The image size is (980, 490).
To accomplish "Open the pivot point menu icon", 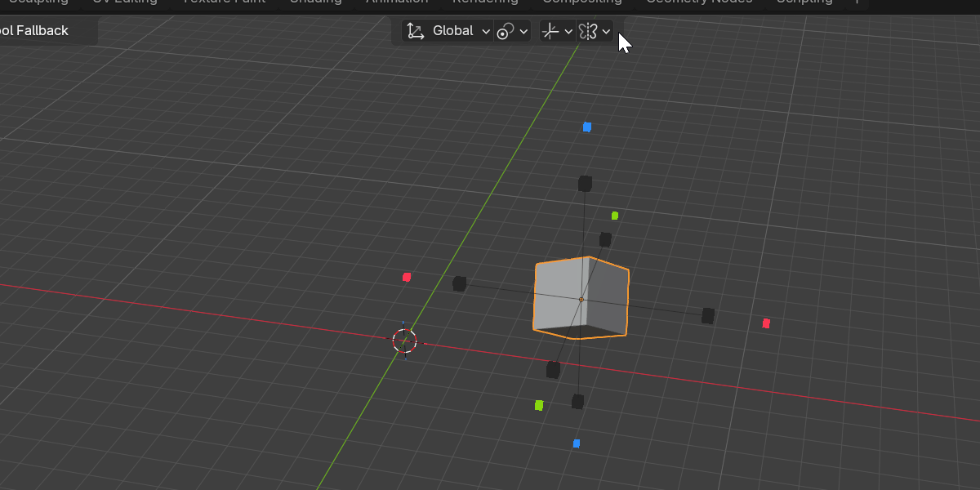I will click(x=506, y=31).
